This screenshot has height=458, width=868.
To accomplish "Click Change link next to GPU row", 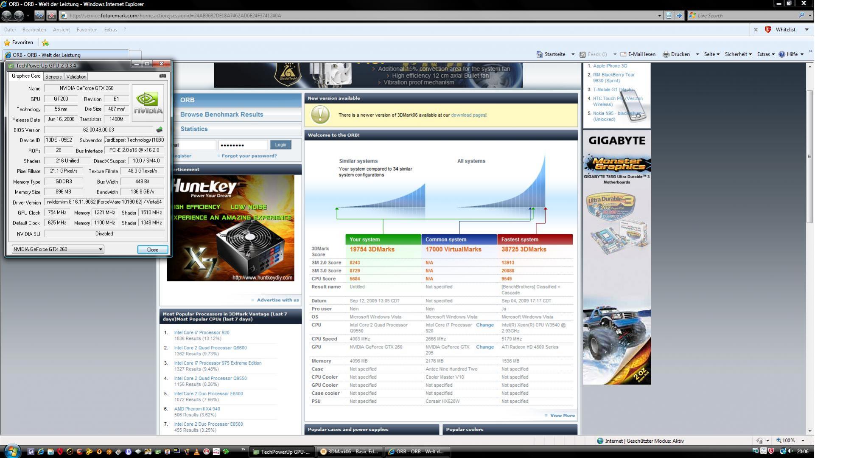I will click(x=485, y=347).
